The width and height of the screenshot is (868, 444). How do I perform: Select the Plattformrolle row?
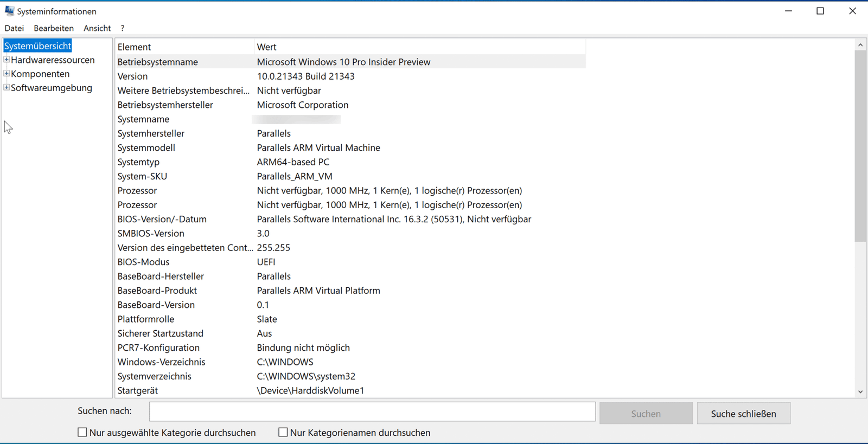pyautogui.click(x=350, y=319)
